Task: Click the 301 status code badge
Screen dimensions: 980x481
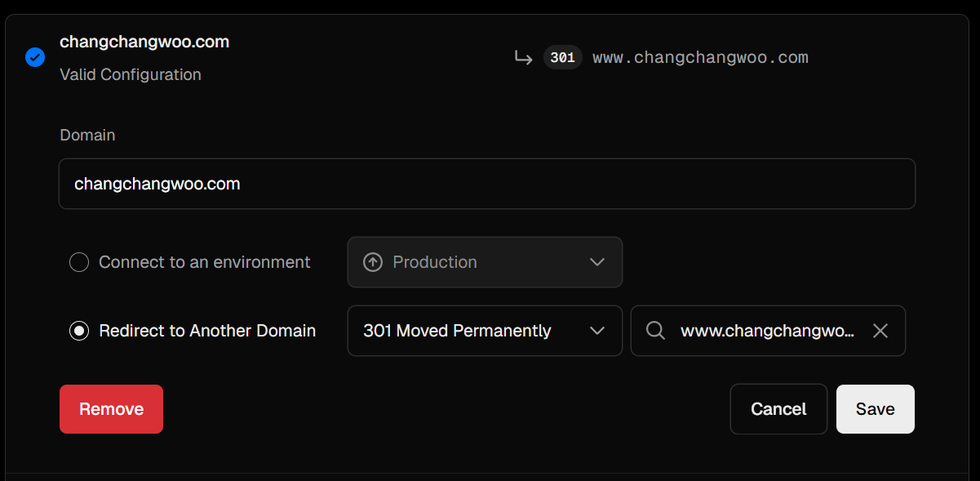Action: click(562, 58)
